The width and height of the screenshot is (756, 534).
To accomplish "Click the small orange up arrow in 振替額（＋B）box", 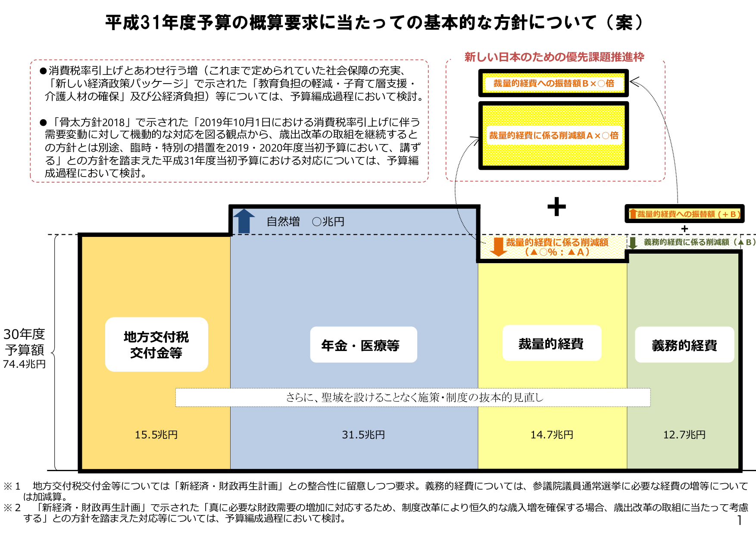I will [633, 214].
